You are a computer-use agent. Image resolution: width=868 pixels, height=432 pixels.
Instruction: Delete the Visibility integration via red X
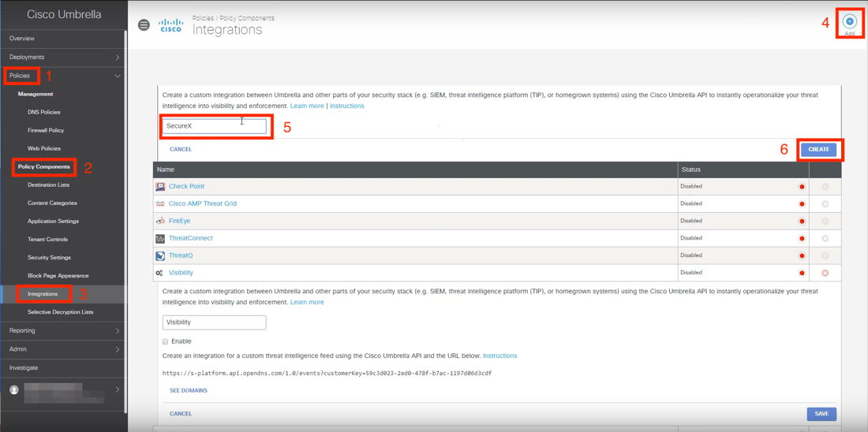point(825,273)
